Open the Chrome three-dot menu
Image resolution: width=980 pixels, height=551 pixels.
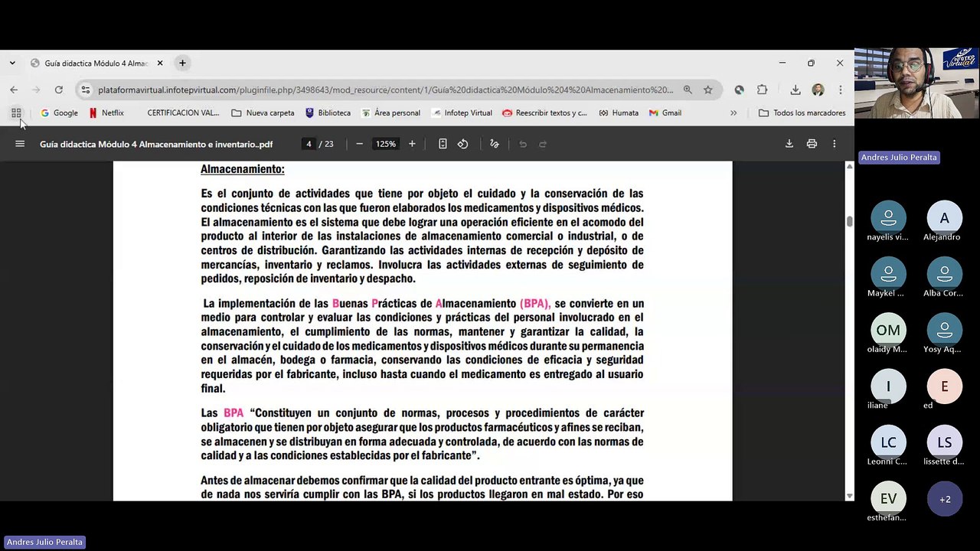coord(840,90)
